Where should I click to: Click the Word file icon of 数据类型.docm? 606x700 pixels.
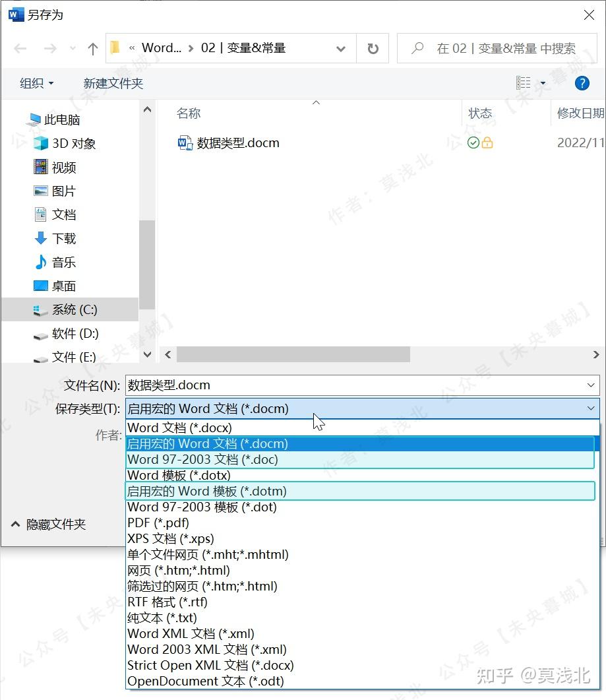coord(185,143)
